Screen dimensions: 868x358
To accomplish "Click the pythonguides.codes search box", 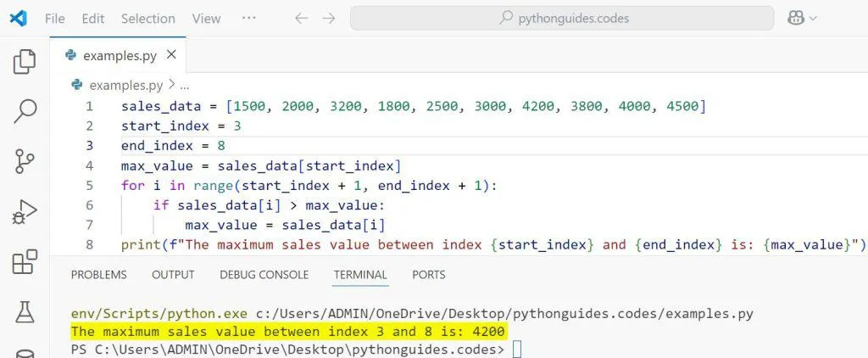I will 562,18.
